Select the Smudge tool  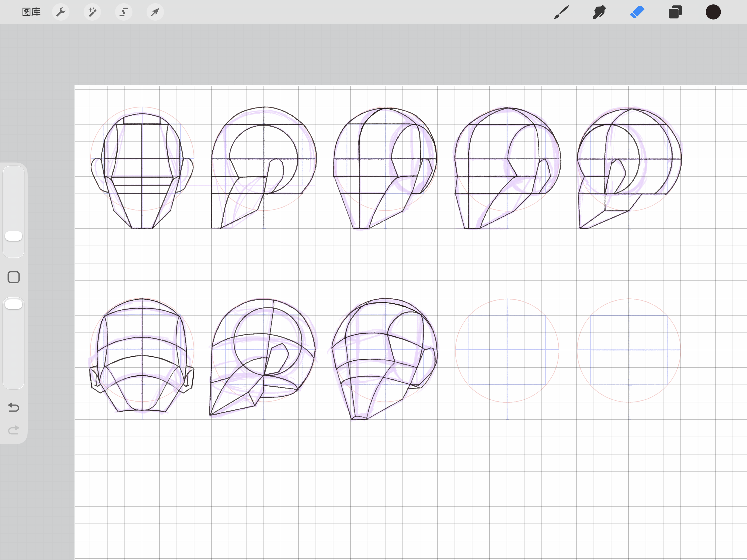(x=599, y=12)
